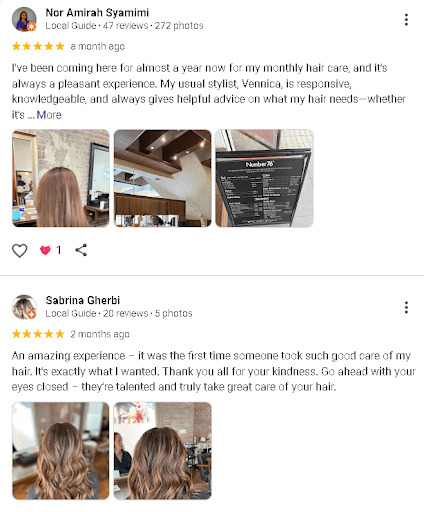Click the red heart reaction count
This screenshot has width=424, height=512.
[x=50, y=250]
